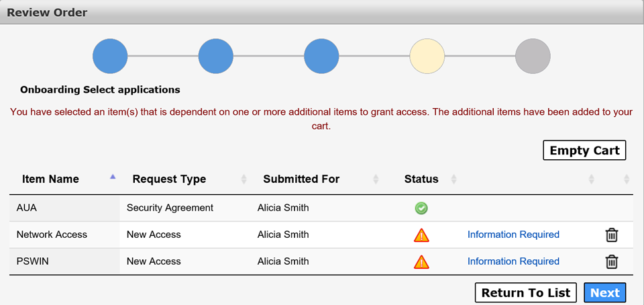Select the second blue progress step circle

point(215,56)
